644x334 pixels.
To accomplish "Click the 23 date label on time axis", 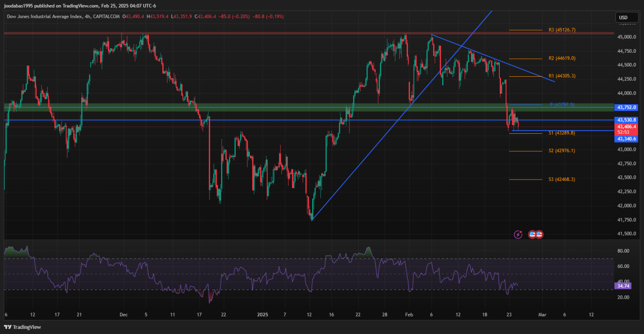I will pyautogui.click(x=509, y=314).
